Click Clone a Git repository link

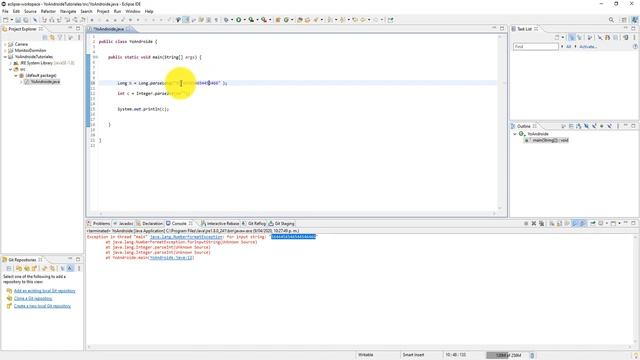[33, 299]
